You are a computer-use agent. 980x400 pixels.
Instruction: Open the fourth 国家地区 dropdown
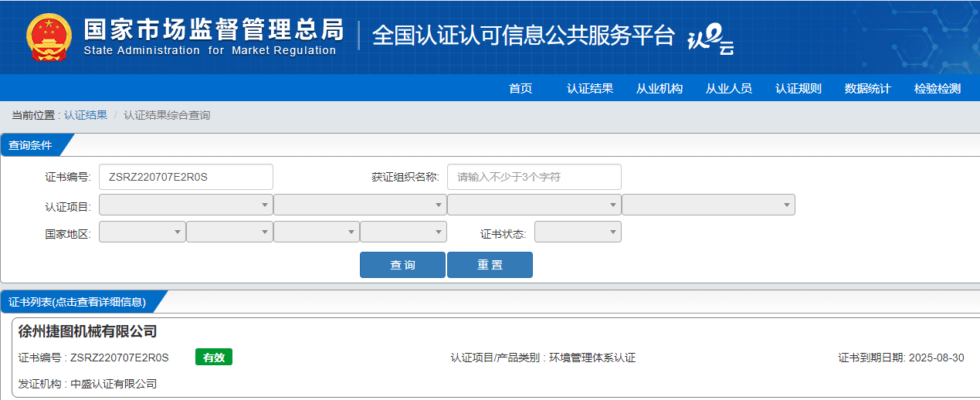point(403,232)
